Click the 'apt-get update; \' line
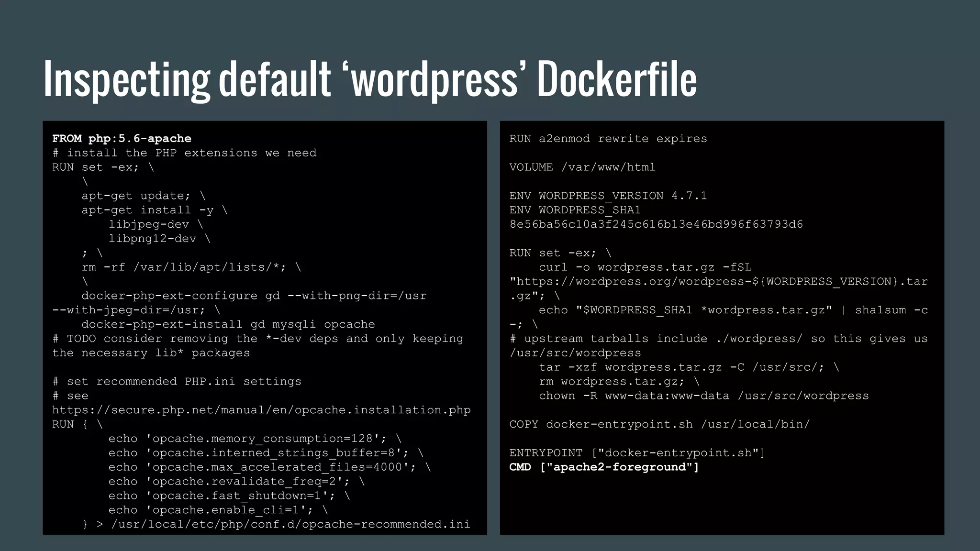The height and width of the screenshot is (551, 980). click(x=143, y=196)
